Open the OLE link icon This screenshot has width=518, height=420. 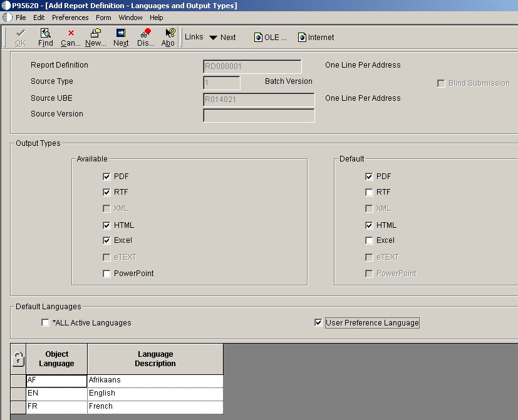(x=258, y=38)
